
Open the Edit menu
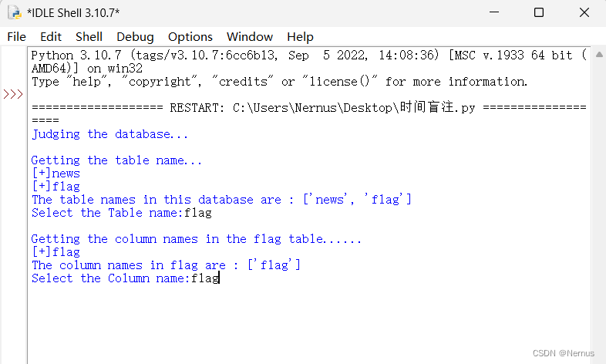(x=51, y=37)
